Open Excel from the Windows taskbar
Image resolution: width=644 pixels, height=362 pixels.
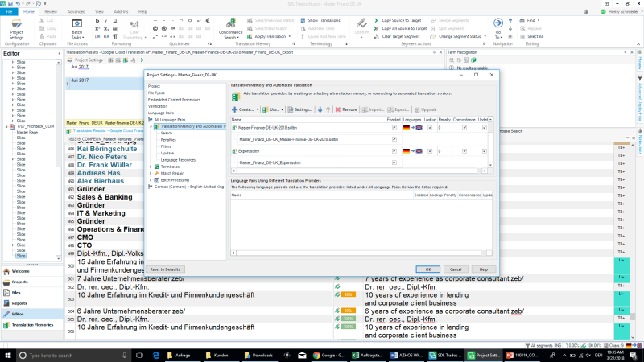pyautogui.click(x=367, y=355)
